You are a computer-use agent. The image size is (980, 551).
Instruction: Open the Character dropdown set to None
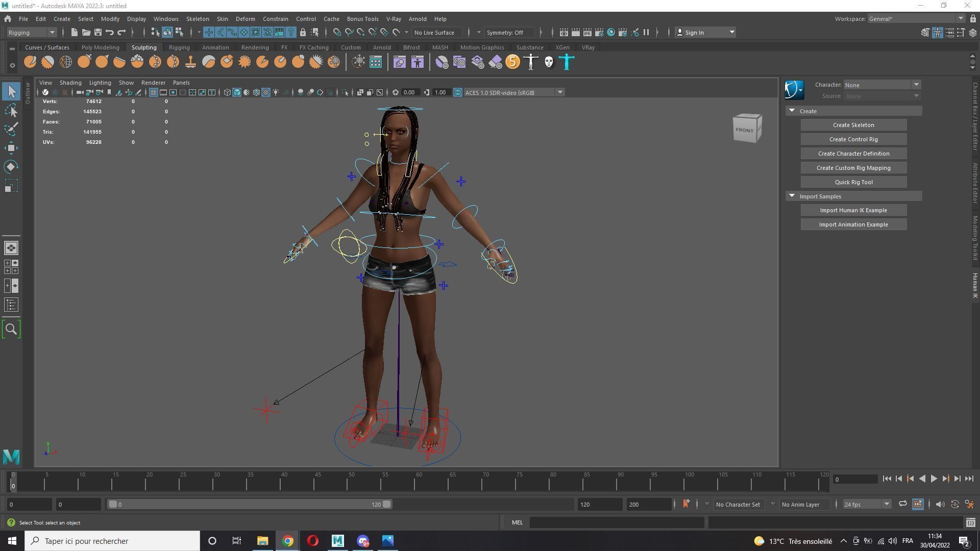881,85
